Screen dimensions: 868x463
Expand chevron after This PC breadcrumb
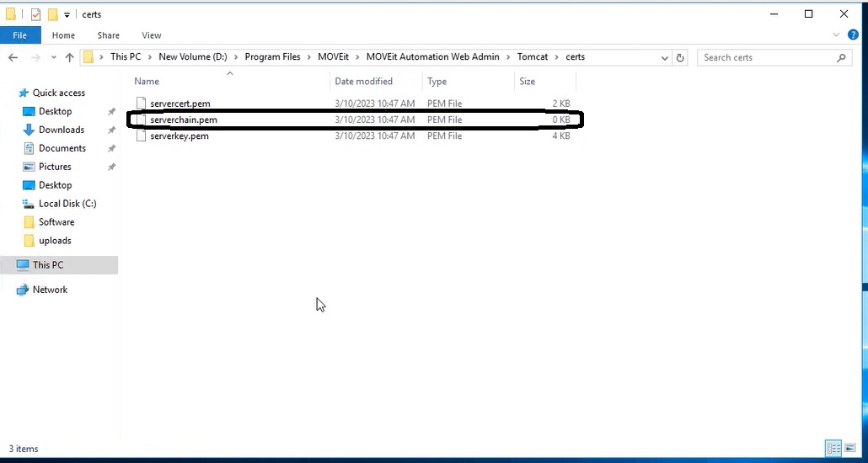tap(150, 57)
